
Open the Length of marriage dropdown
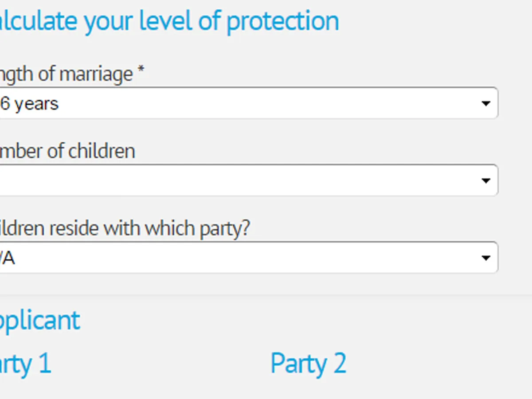248,103
